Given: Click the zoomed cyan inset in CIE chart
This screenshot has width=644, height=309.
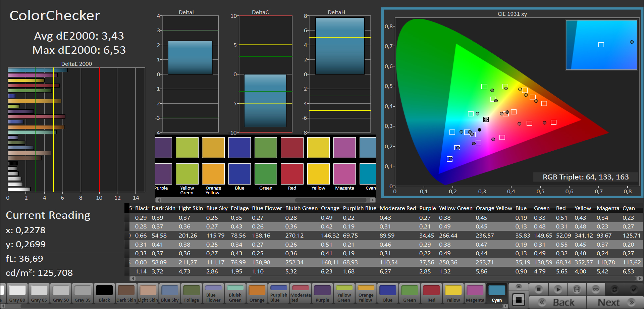Looking at the screenshot, I should click(x=601, y=45).
